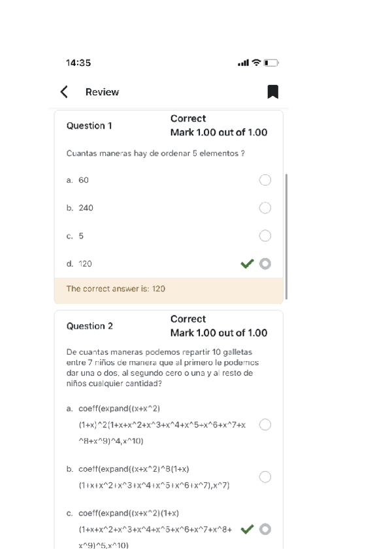Click green checkmark next to 120
Image resolution: width=392 pixels, height=554 pixels.
tap(247, 264)
